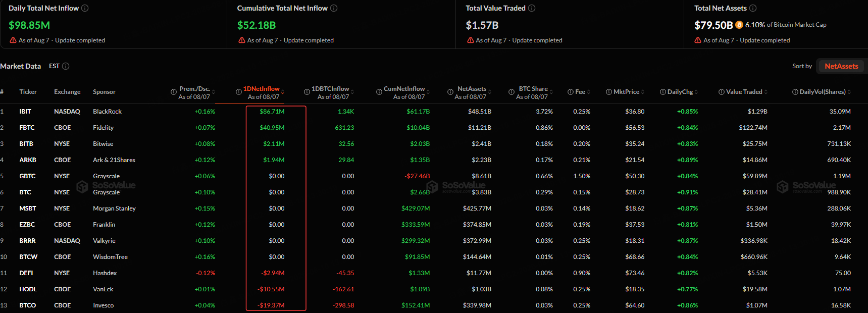Open the FBTC ticker link
This screenshot has width=868, height=313.
[27, 128]
